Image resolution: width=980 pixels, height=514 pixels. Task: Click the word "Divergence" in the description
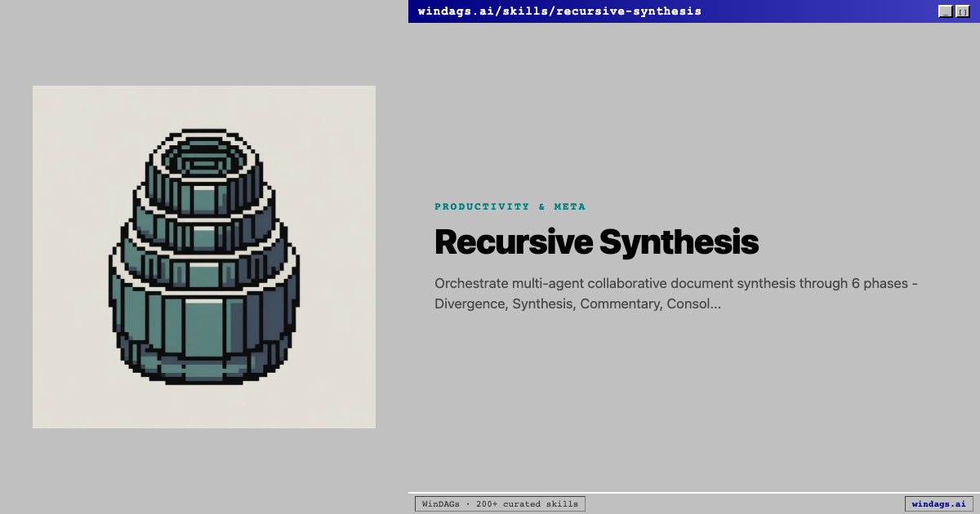469,304
